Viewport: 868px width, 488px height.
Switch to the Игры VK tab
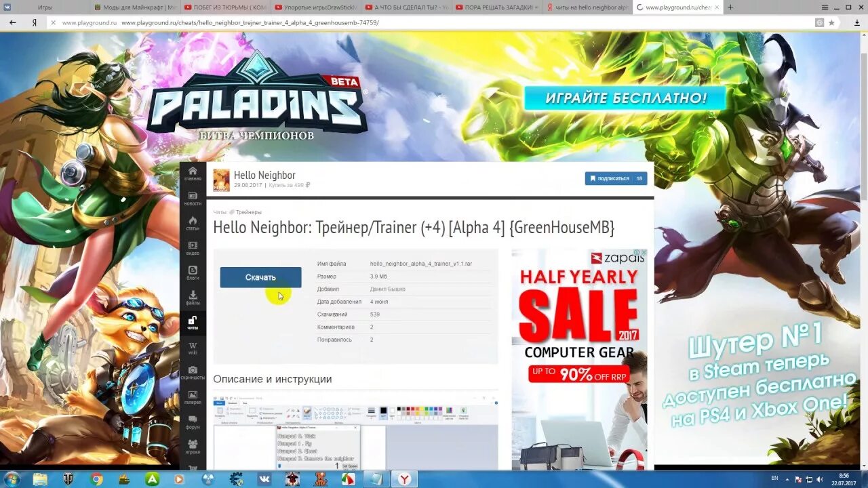click(45, 7)
